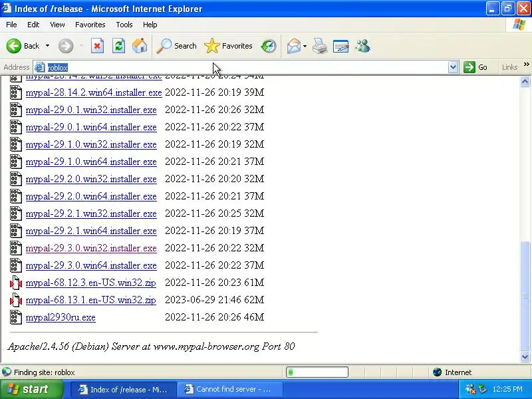Click the Finding site: roblox status text

point(45,372)
